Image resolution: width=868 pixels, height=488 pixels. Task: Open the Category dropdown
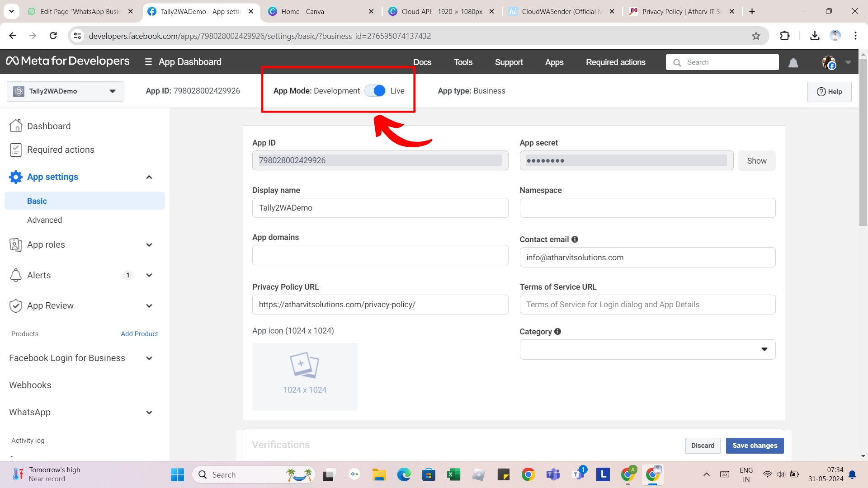tap(647, 349)
